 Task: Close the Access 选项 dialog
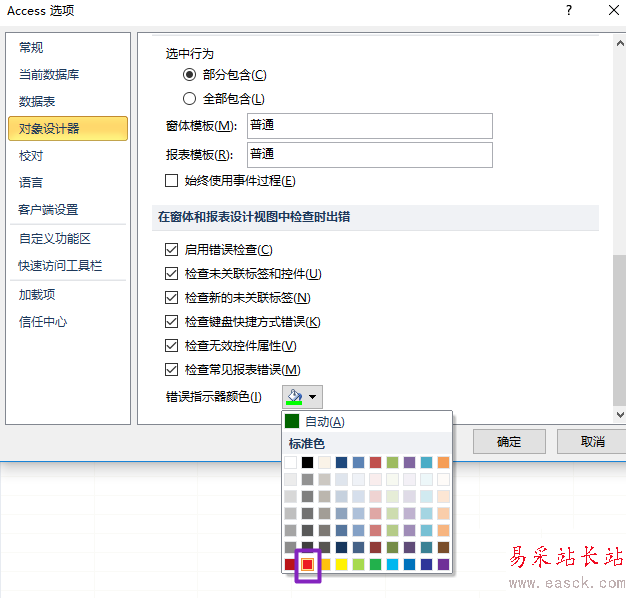point(614,10)
